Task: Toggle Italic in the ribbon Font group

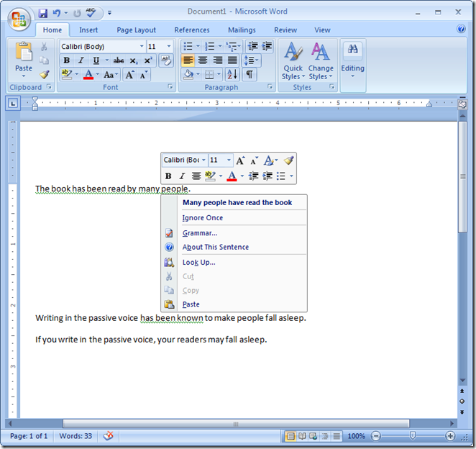Action: tap(81, 60)
